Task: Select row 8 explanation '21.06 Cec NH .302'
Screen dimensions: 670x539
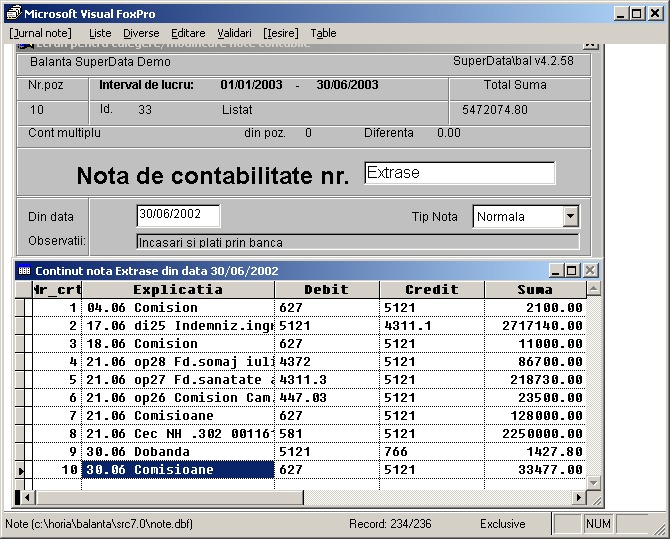Action: (x=178, y=433)
